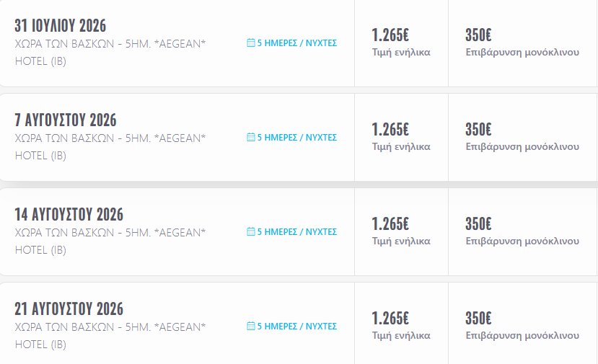The image size is (598, 364).
Task: Click calendar icon in 14 Αυγούστου row
Action: pos(251,232)
